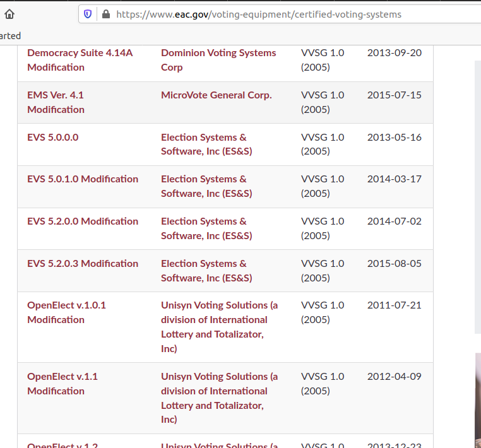Screen dimensions: 481x448
Task: Open OpenElect v.1.0.1 Modification link
Action: click(x=66, y=312)
